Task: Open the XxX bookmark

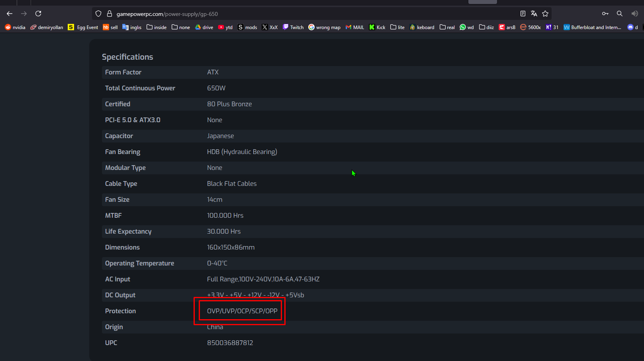Action: [x=270, y=27]
